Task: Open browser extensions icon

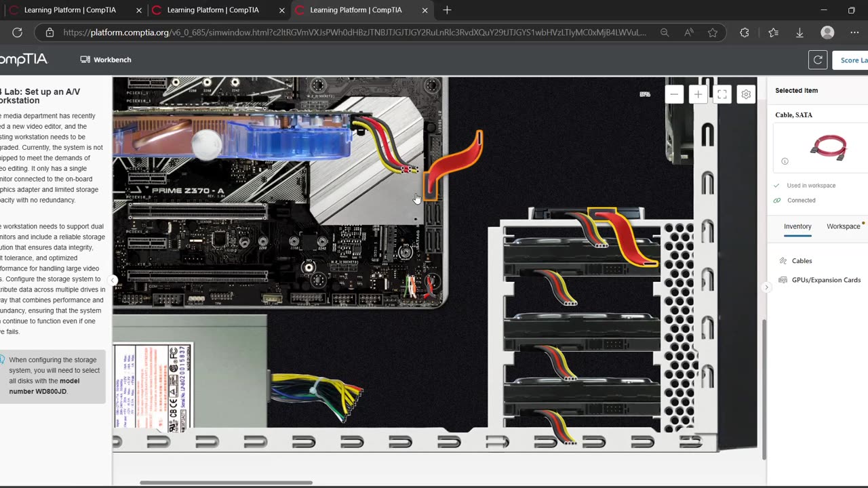Action: tap(745, 33)
